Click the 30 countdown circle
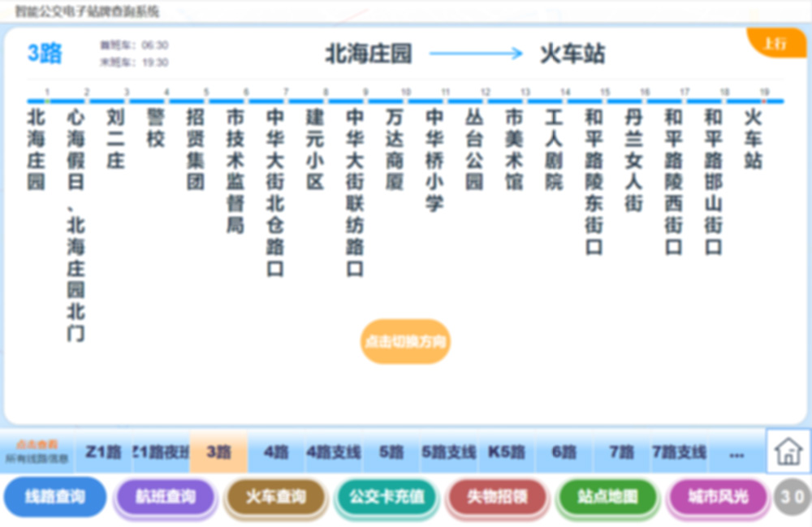This screenshot has width=812, height=527. click(793, 497)
